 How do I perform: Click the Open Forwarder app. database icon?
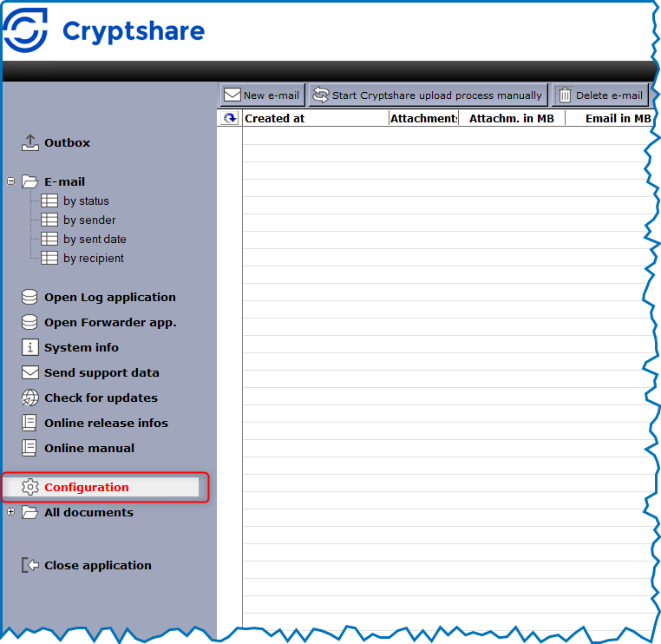[30, 322]
